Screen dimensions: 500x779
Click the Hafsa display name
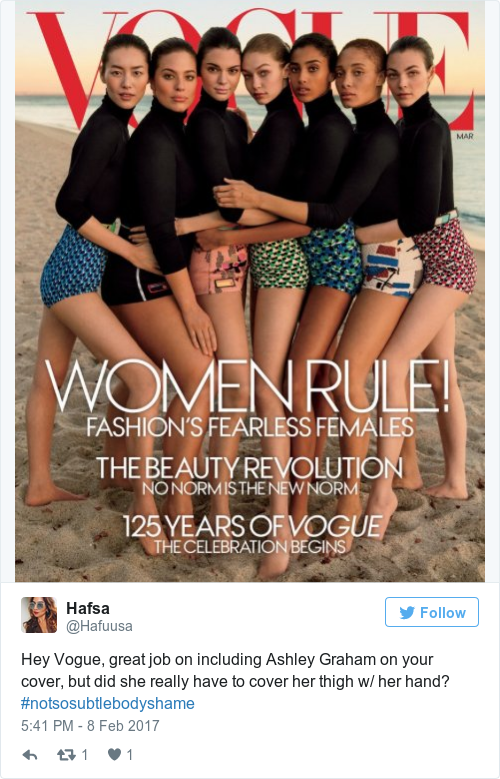coord(88,608)
